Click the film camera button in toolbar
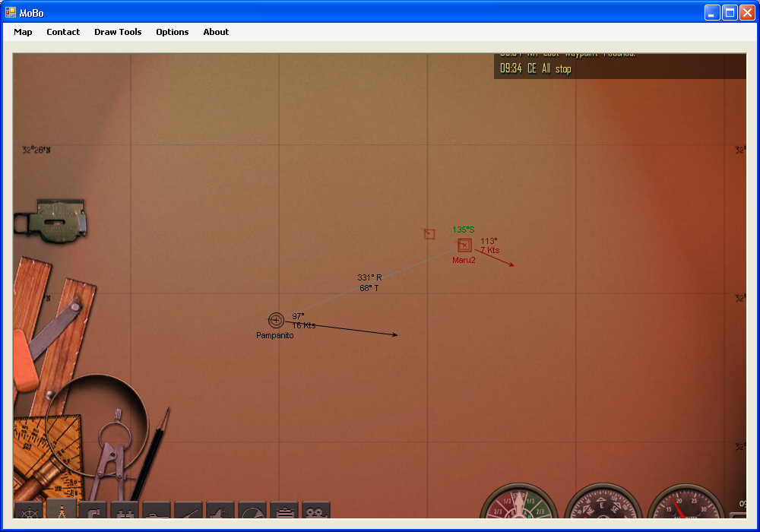 pyautogui.click(x=315, y=511)
